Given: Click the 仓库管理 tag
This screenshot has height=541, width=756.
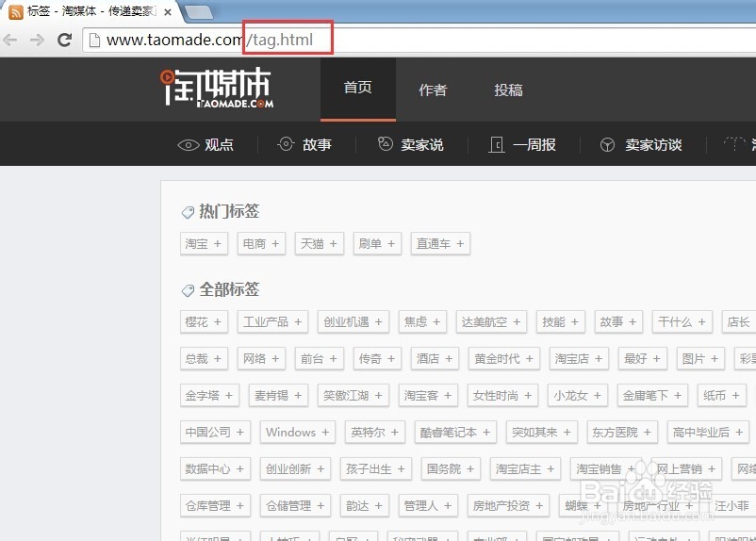Looking at the screenshot, I should tap(215, 506).
